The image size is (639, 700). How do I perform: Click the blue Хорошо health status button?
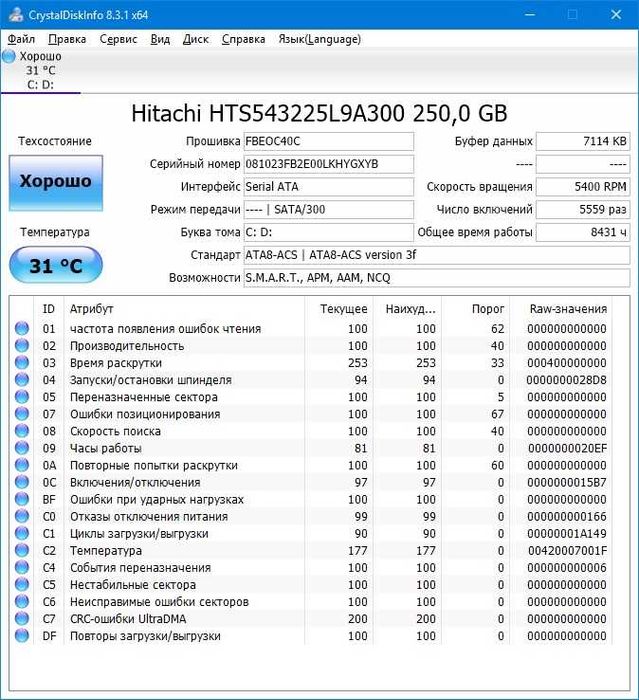[x=56, y=183]
